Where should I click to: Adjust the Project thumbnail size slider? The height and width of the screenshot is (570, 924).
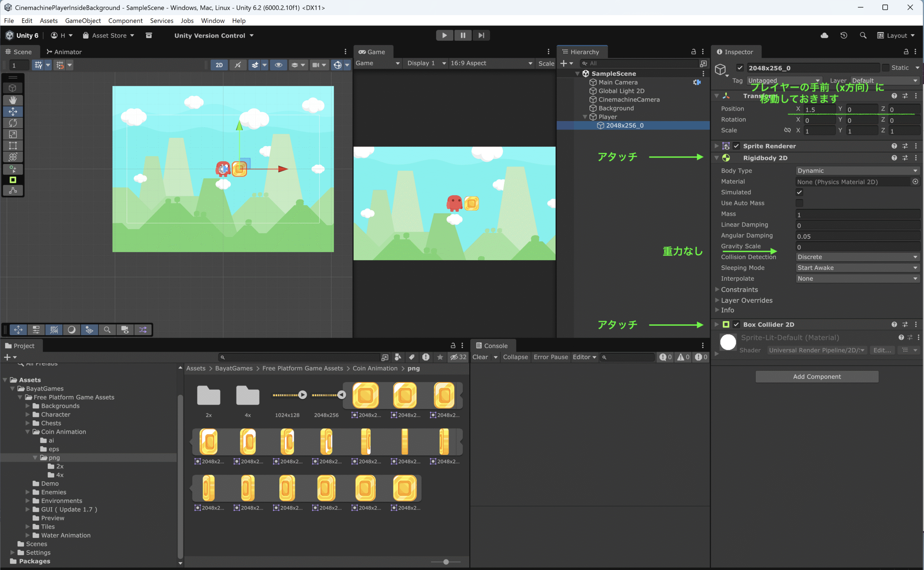[x=446, y=562]
